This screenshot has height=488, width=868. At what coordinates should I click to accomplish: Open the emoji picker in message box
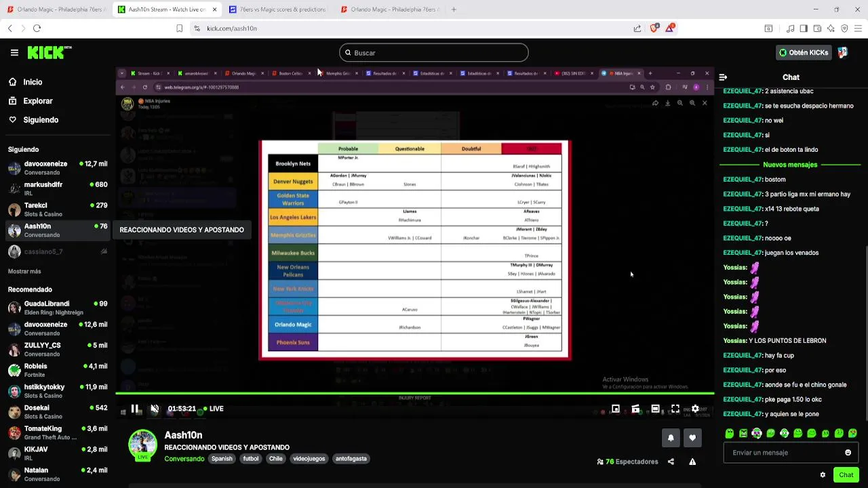coord(848,453)
